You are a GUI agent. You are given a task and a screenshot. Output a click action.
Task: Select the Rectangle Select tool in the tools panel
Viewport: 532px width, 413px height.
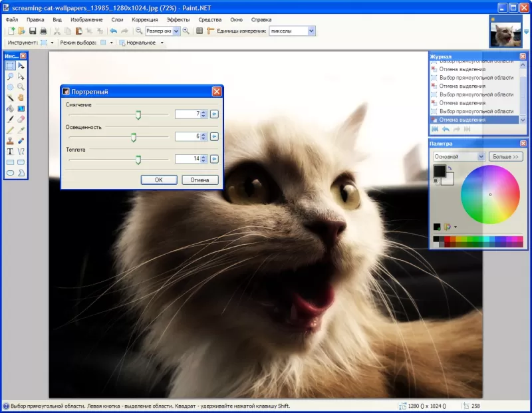[x=10, y=65]
